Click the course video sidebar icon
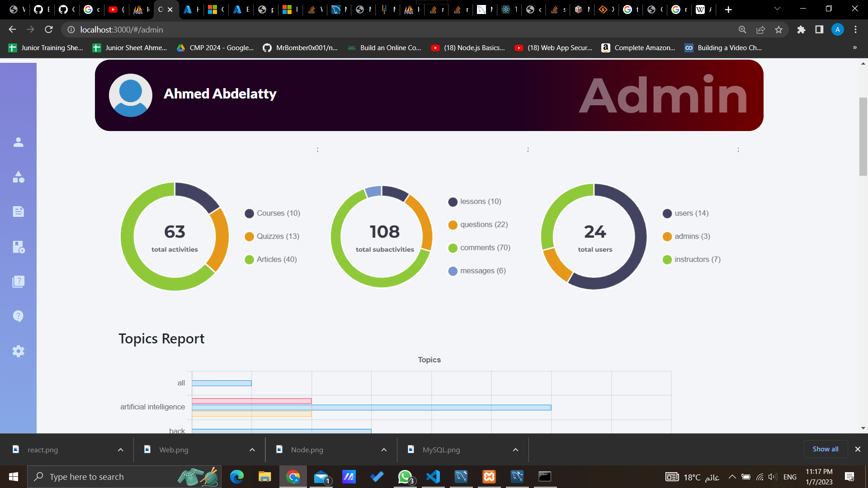The width and height of the screenshot is (868, 488). click(x=18, y=247)
